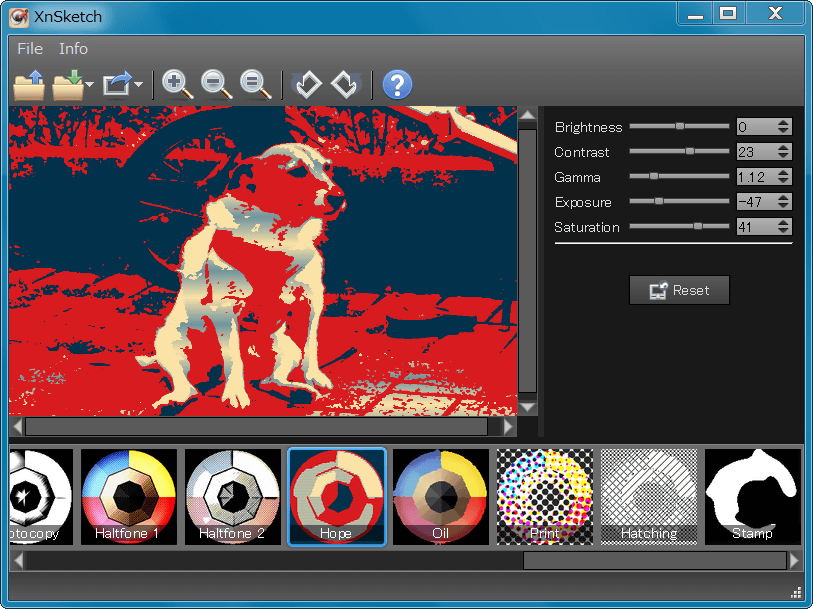The image size is (813, 609).
Task: Decrease Contrast with stepper down arrow
Action: pyautogui.click(x=783, y=155)
